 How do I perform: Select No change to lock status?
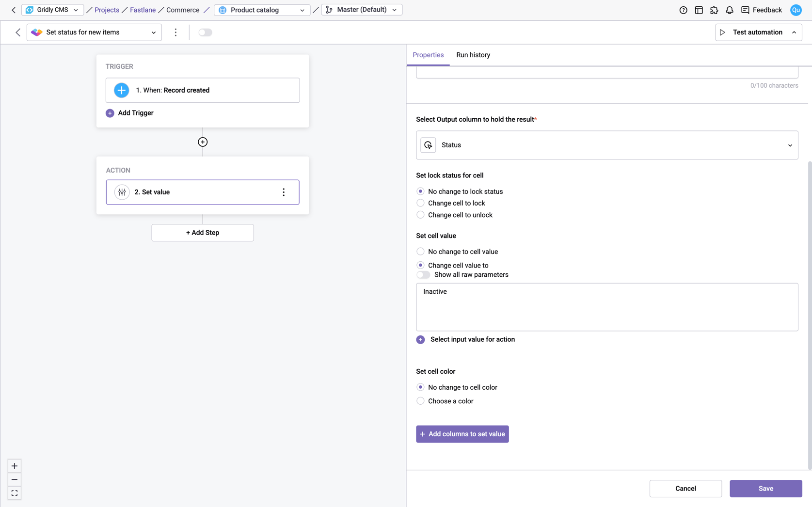tap(420, 191)
